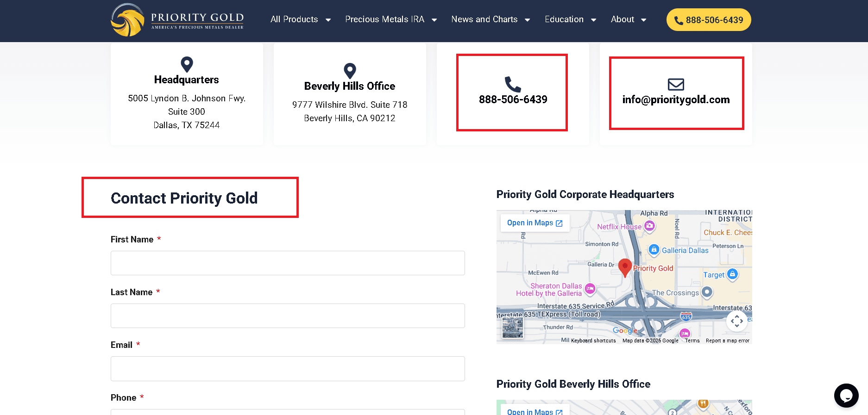Open the map Terms link
Viewport: 868px width, 415px height.
pos(692,341)
